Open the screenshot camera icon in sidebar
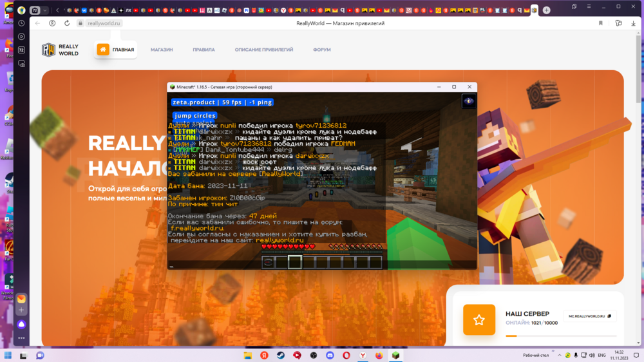 click(x=21, y=64)
